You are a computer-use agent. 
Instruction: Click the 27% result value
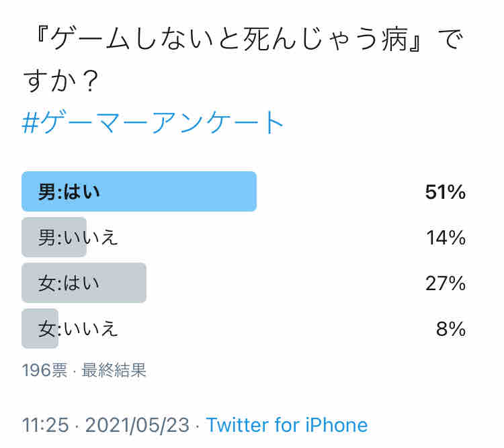[445, 283]
